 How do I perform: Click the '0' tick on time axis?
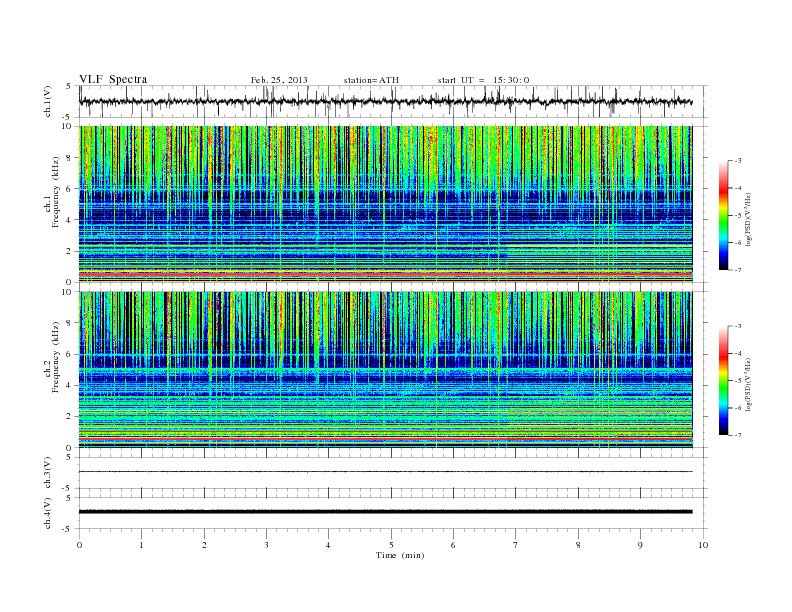tap(79, 545)
